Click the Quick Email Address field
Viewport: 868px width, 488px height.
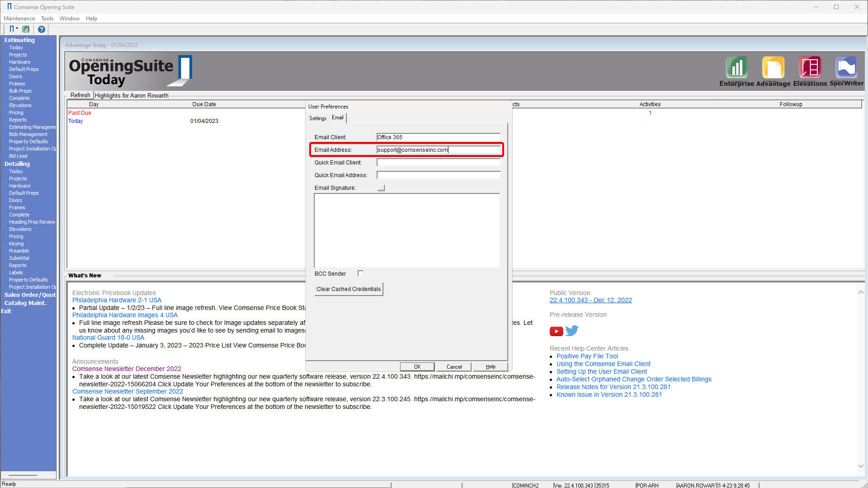[438, 175]
